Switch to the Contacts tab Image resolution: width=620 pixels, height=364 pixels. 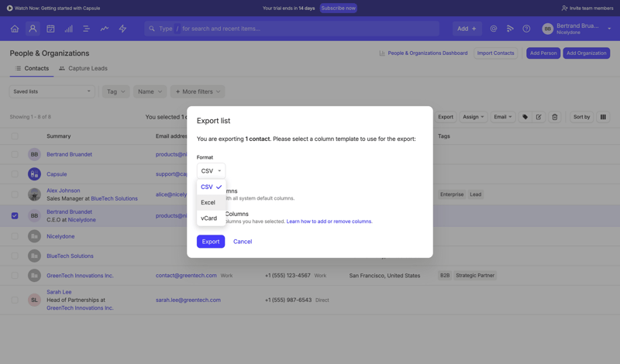[32, 68]
